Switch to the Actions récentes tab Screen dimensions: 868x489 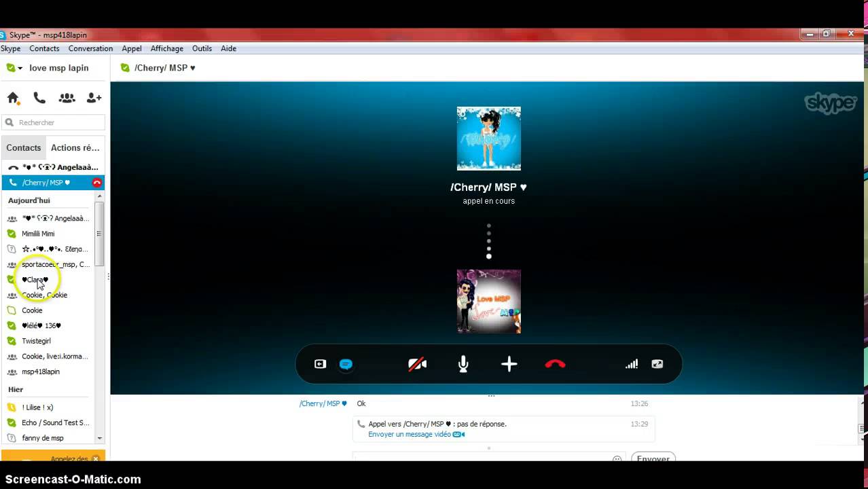coord(75,147)
